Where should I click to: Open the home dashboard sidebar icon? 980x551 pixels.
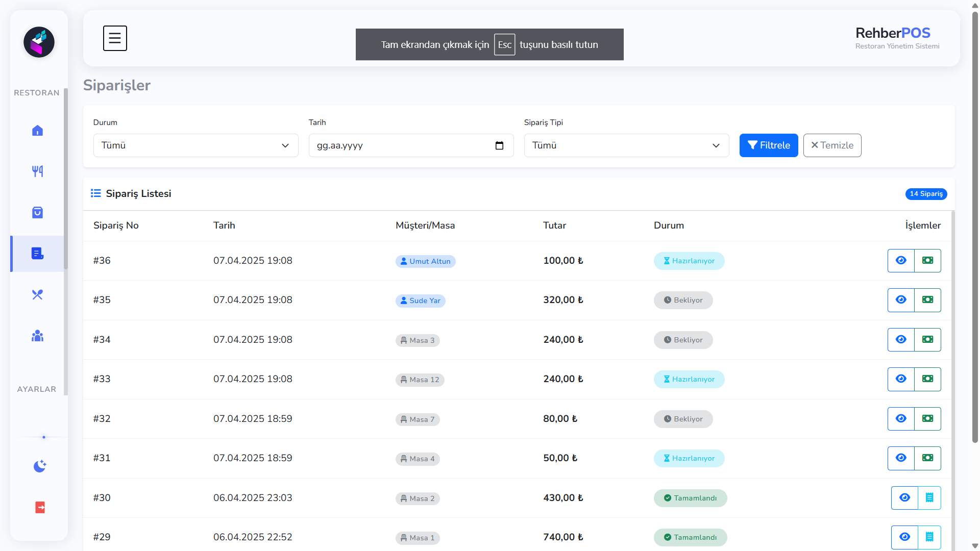[37, 131]
